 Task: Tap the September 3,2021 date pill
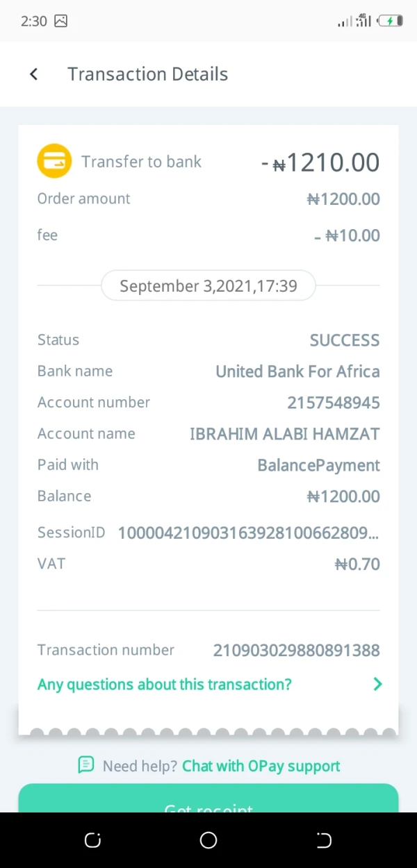click(208, 286)
